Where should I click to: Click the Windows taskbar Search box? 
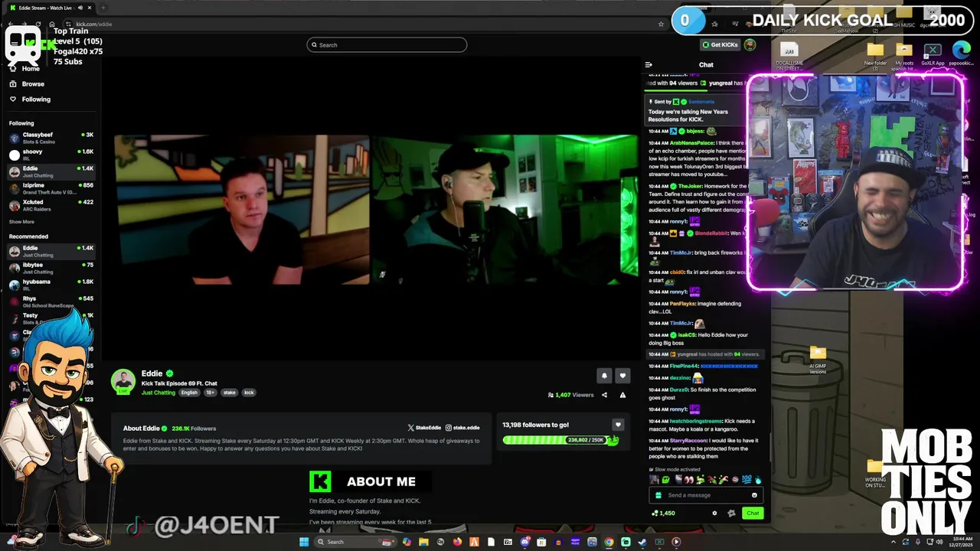coord(355,542)
